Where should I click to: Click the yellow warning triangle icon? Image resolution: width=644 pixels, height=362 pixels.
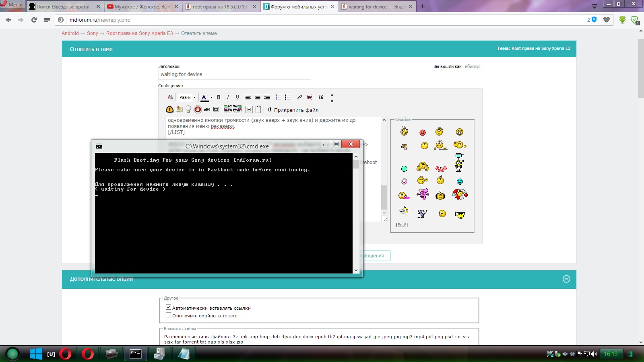[169, 109]
